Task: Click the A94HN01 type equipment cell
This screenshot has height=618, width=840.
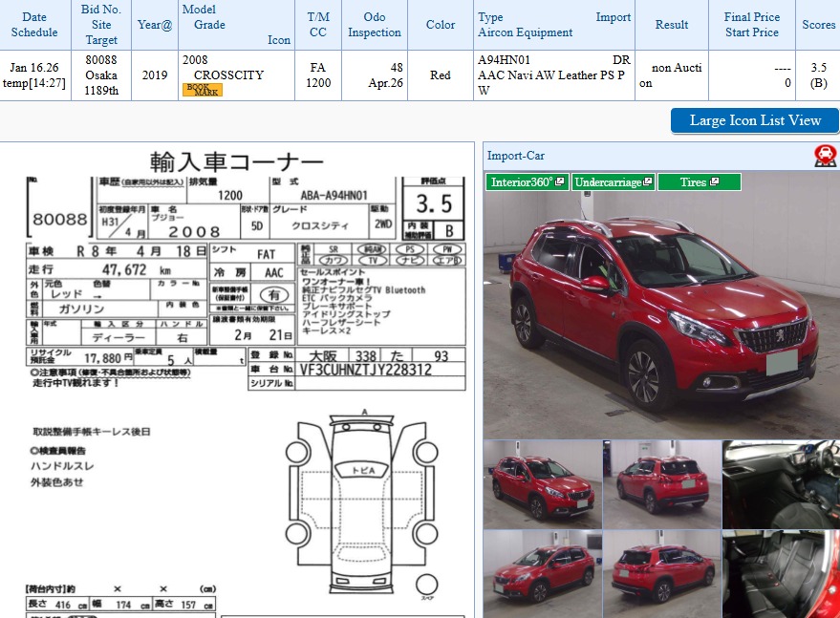Action: (x=554, y=75)
